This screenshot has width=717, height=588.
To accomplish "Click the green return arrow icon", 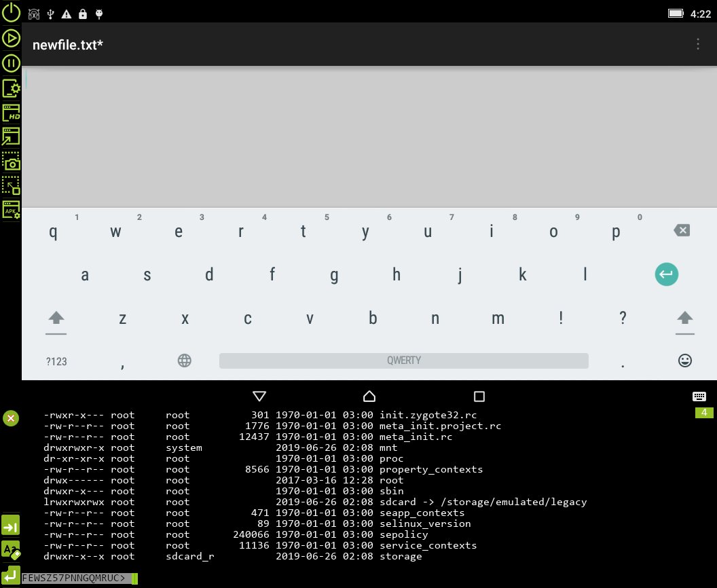I will (x=11, y=574).
